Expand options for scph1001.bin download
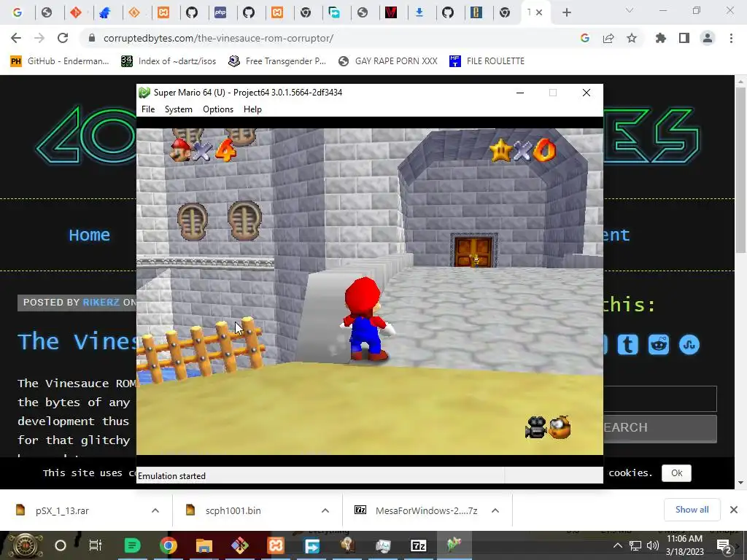 click(x=325, y=510)
